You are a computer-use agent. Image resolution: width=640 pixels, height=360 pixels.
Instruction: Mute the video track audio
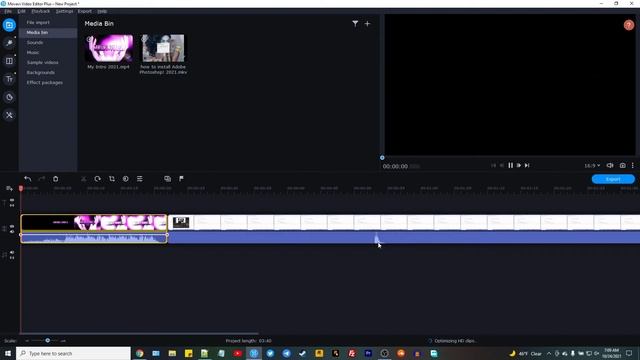point(12,231)
